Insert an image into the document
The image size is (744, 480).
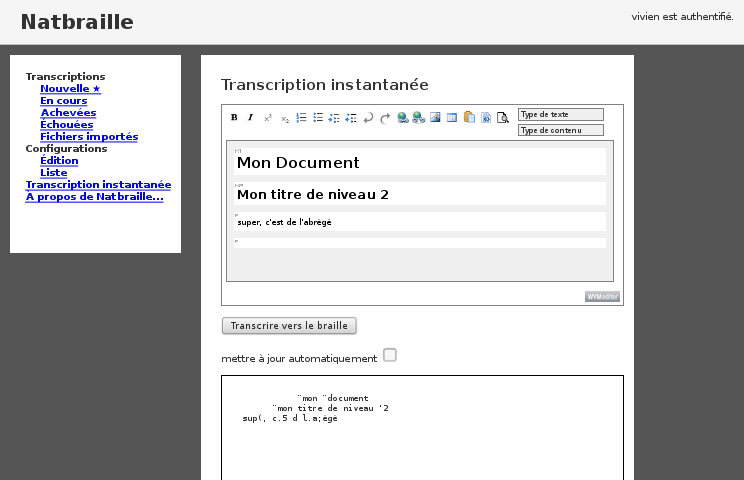[x=435, y=117]
